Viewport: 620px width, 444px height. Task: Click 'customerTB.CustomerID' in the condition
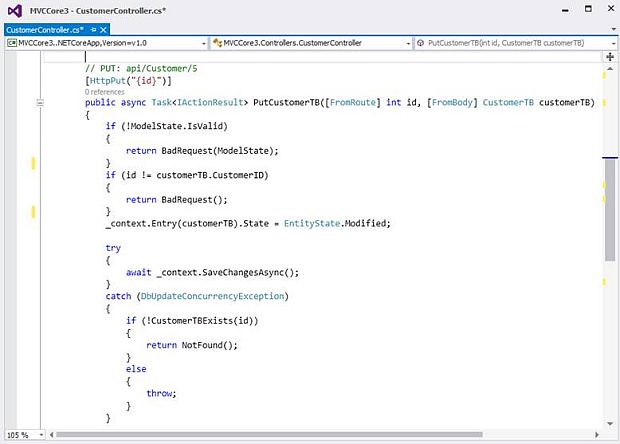pyautogui.click(x=210, y=175)
